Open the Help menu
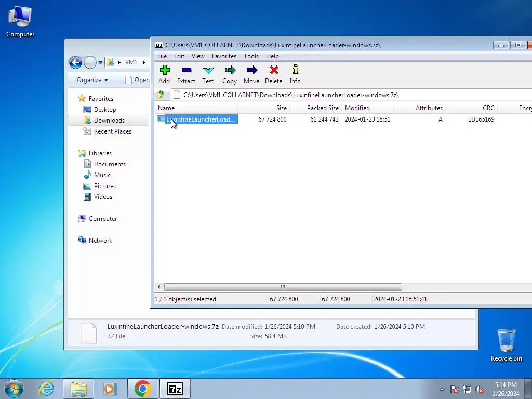The image size is (532, 399). (x=272, y=56)
